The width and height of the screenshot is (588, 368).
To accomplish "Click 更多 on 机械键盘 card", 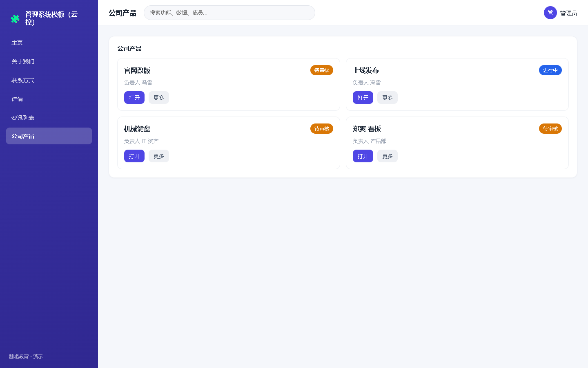I will coord(159,156).
